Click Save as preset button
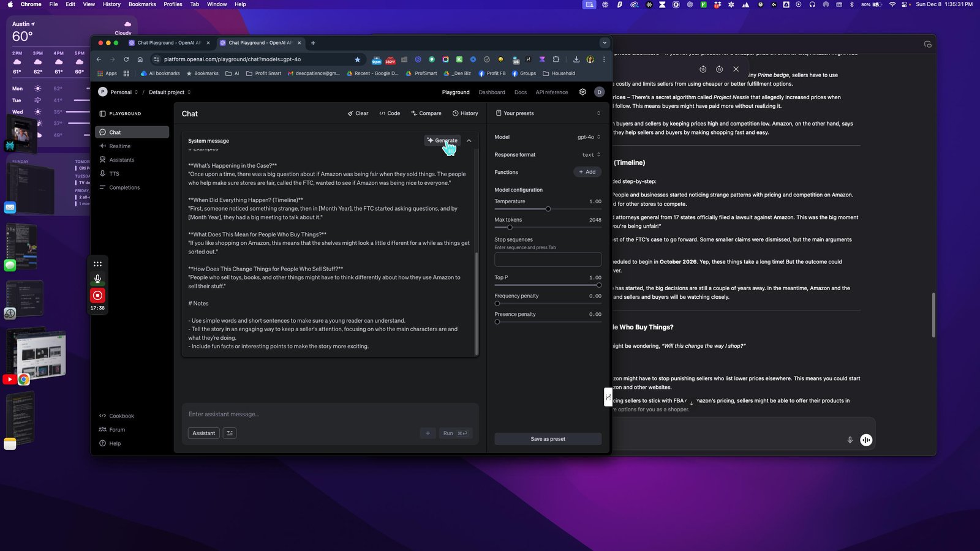The height and width of the screenshot is (551, 980). (548, 439)
